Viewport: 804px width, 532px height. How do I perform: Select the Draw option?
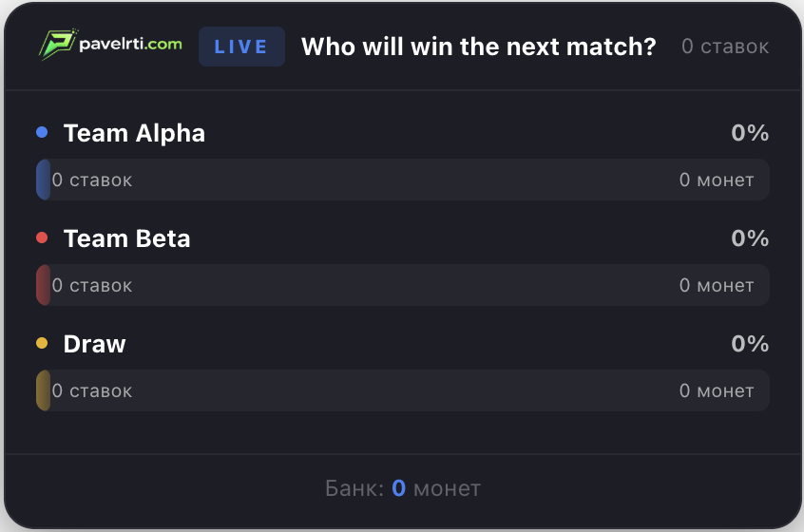(94, 344)
